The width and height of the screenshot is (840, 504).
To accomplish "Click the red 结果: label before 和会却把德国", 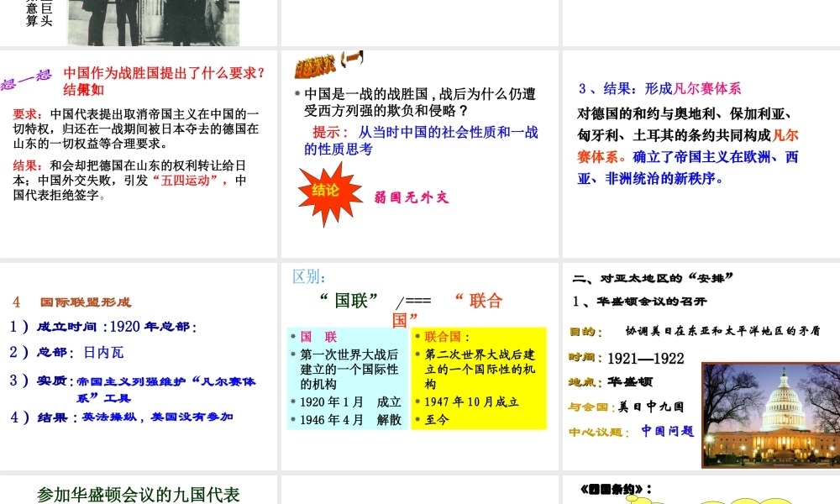I will coord(28,165).
